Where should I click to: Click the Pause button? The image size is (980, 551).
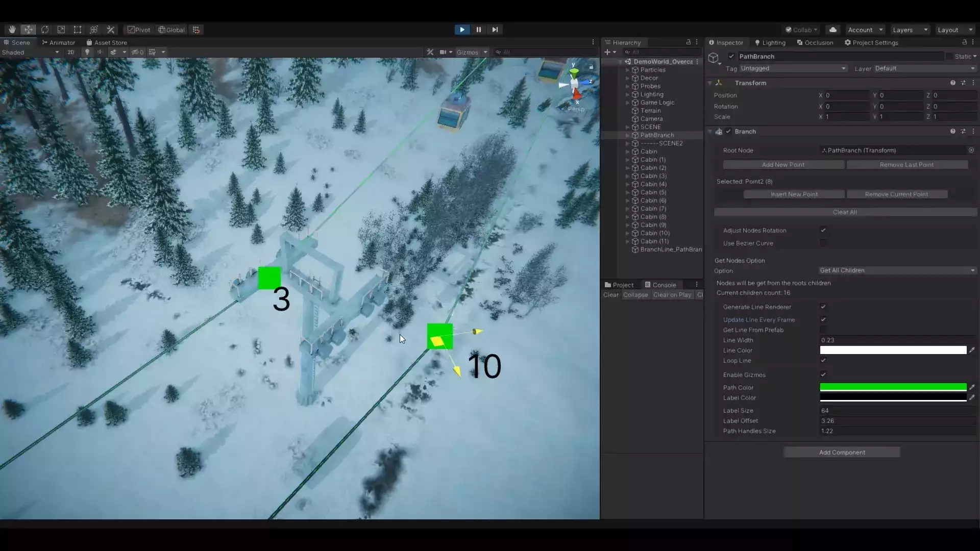point(478,30)
